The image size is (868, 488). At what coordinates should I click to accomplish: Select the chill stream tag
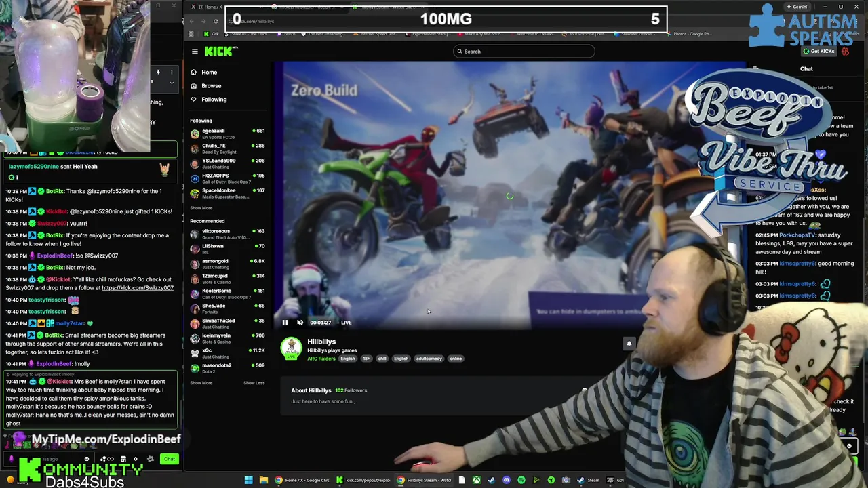coord(382,359)
